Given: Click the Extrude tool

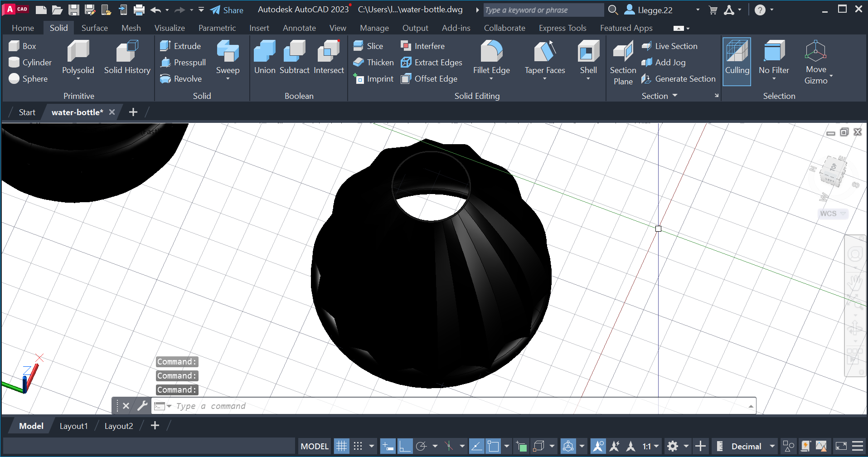Looking at the screenshot, I should point(180,46).
